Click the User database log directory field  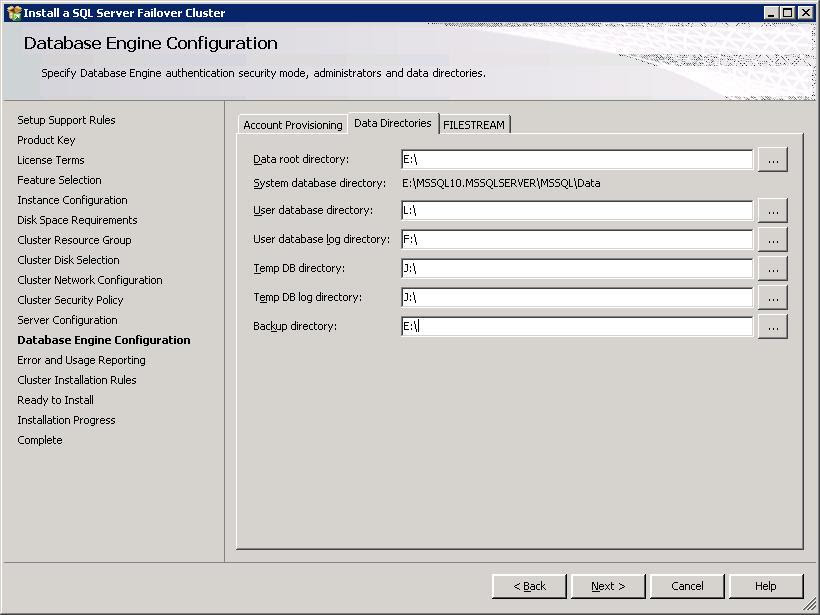(x=577, y=240)
